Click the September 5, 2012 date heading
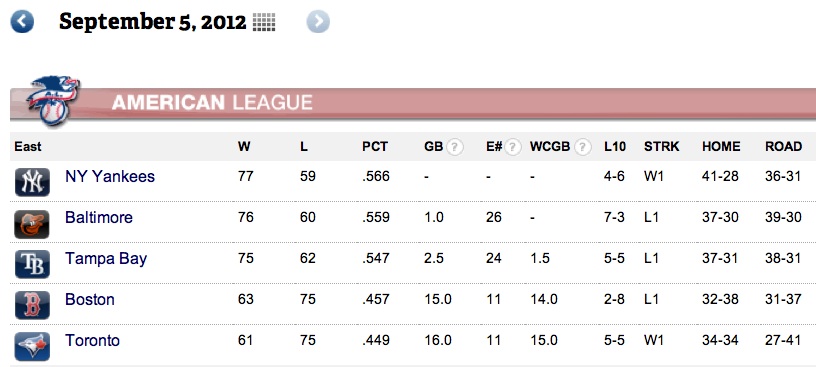Image resolution: width=816 pixels, height=367 pixels. 152,22
